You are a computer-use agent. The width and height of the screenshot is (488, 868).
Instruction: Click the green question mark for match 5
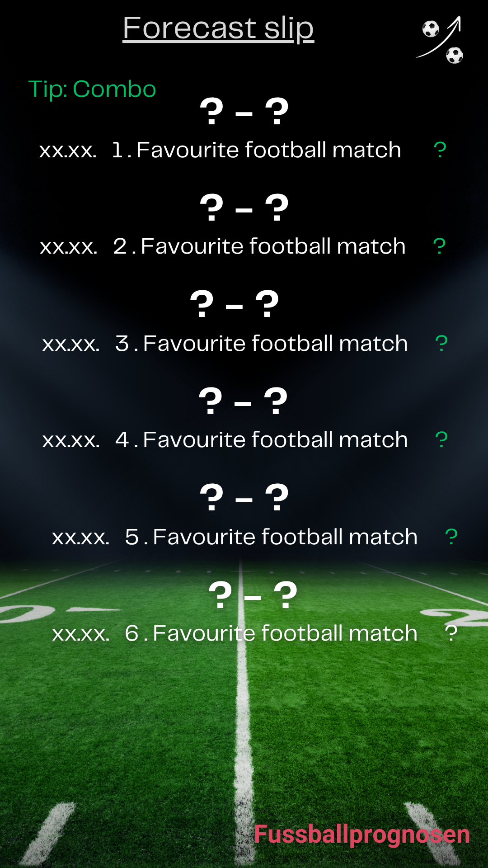pyautogui.click(x=451, y=537)
